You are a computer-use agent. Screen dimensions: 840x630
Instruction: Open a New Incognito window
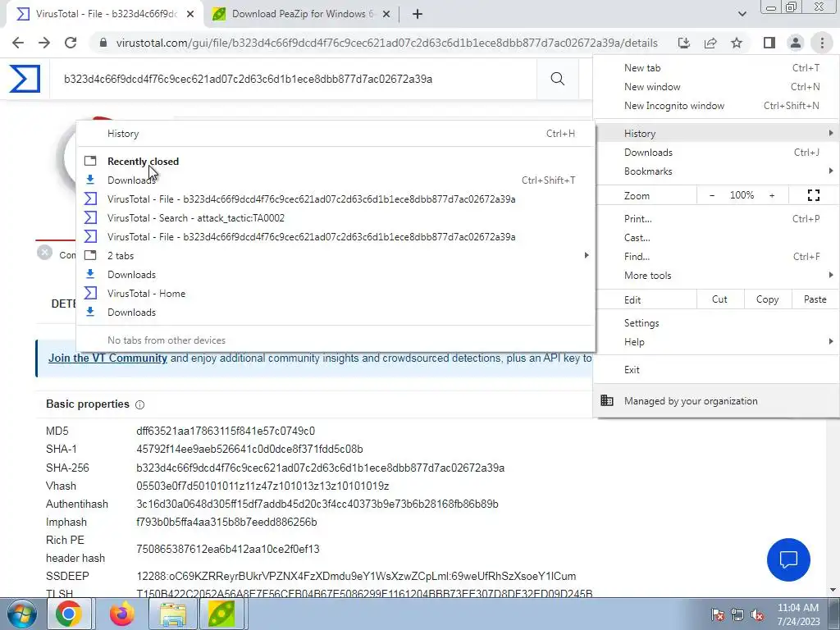716,106
